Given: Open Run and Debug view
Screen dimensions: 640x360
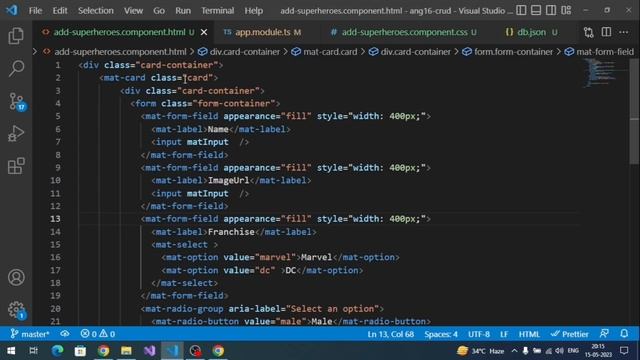Looking at the screenshot, I should 16,133.
